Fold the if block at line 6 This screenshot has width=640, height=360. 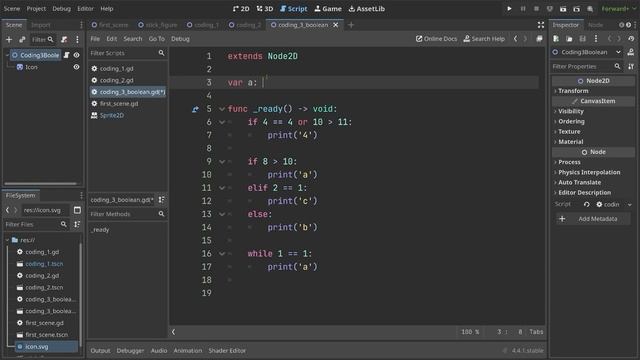[222, 122]
